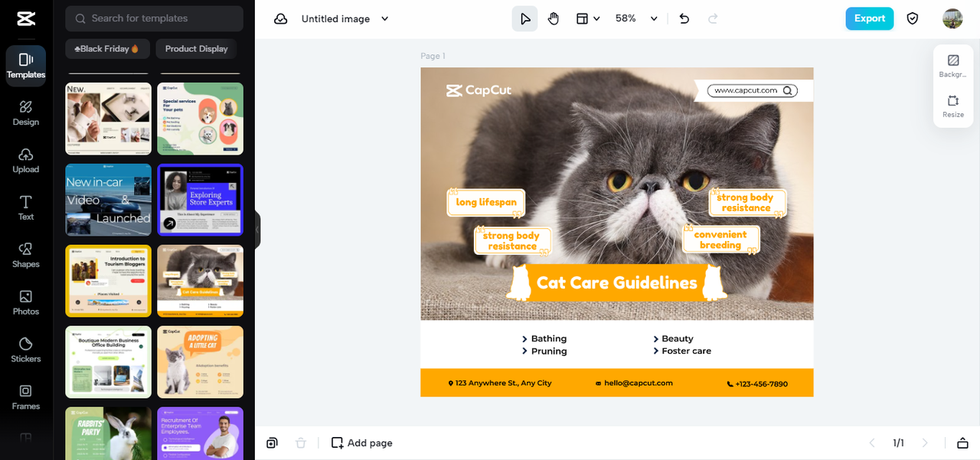Select the hand pan tool

(x=554, y=18)
